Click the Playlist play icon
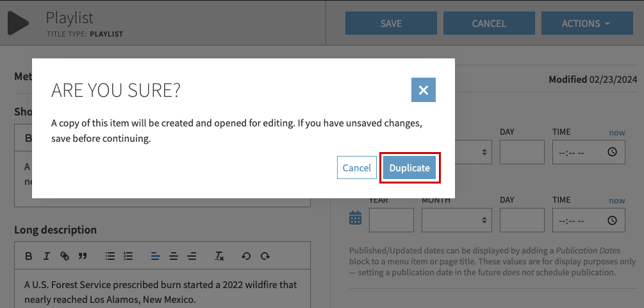Screen dimensions: 644x308 18,23
